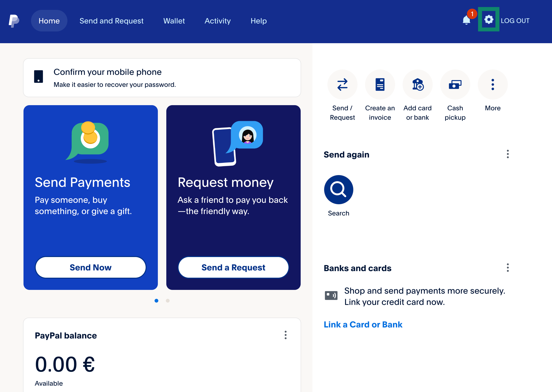Screen dimensions: 552x392
Task: Open the Cash pickup option
Action: pos(455,85)
